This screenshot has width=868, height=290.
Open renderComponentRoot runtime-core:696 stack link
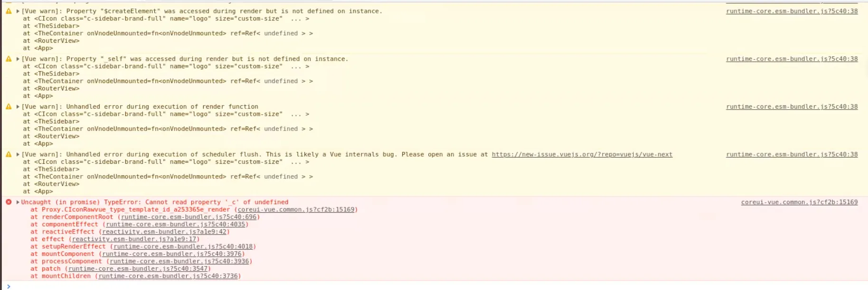click(x=189, y=217)
